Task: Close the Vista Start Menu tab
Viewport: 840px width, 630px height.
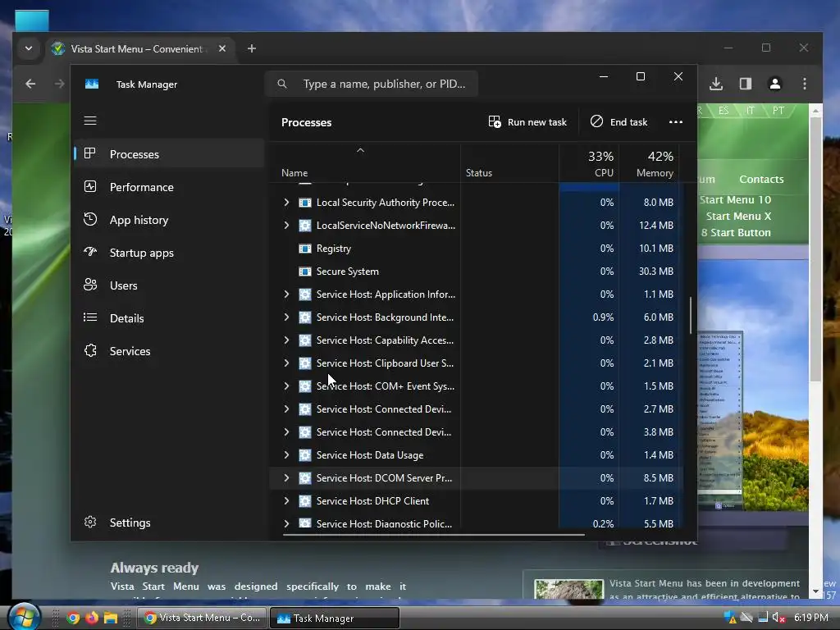Action: pos(221,48)
